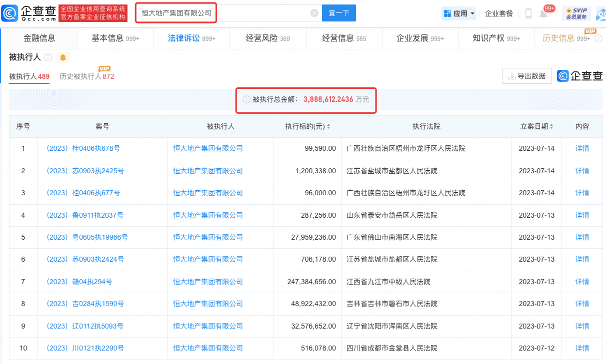The width and height of the screenshot is (606, 364).
Task: Open case (2023)桂0406执678号
Action: [x=82, y=148]
